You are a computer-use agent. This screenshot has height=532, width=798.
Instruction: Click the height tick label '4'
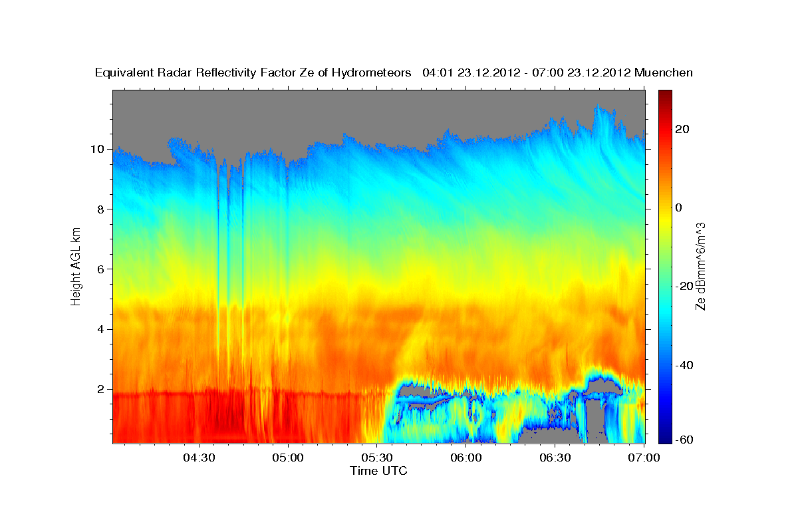(x=100, y=329)
